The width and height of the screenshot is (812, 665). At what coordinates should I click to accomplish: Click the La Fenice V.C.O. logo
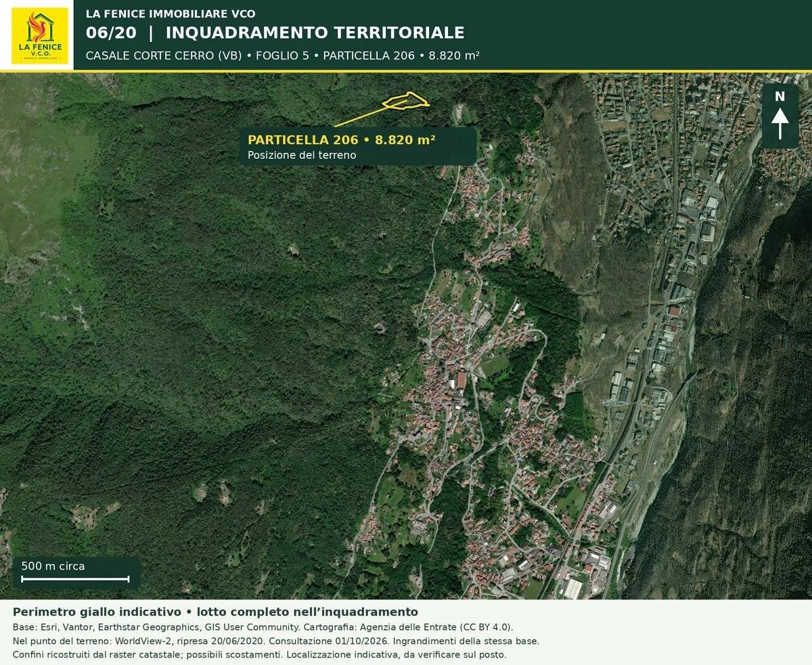[40, 36]
